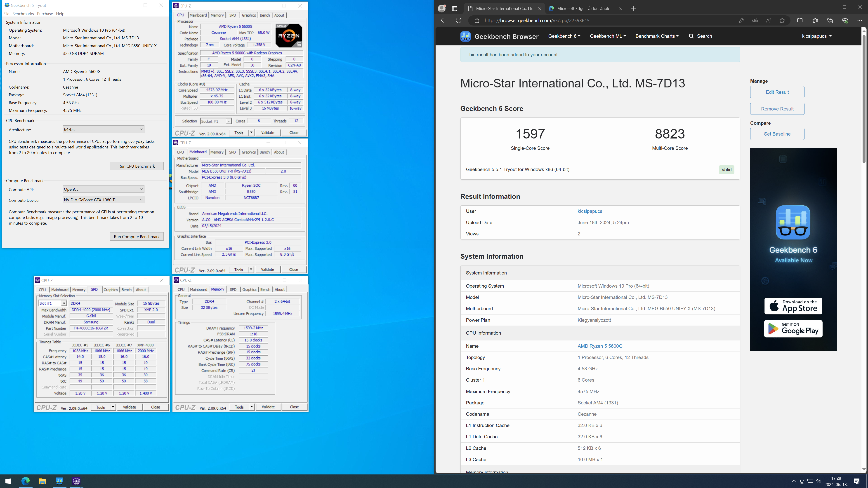Image resolution: width=868 pixels, height=488 pixels.
Task: Open the AMD Ryzen 5 5600G link
Action: (600, 346)
